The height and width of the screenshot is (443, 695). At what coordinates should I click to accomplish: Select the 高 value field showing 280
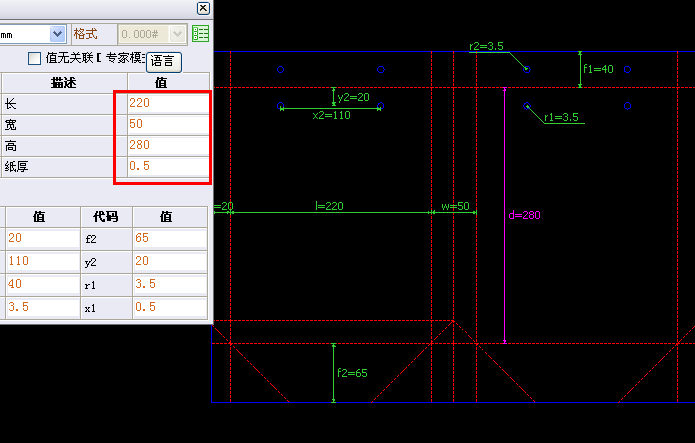[167, 145]
